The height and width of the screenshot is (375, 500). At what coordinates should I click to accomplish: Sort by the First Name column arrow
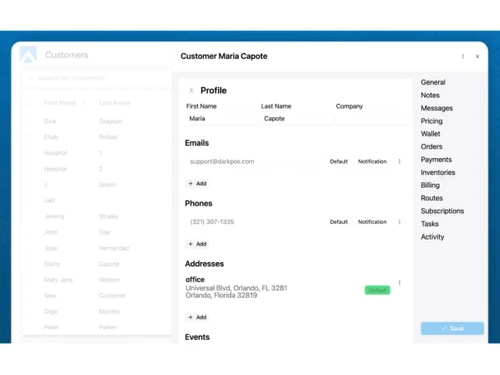[x=85, y=103]
